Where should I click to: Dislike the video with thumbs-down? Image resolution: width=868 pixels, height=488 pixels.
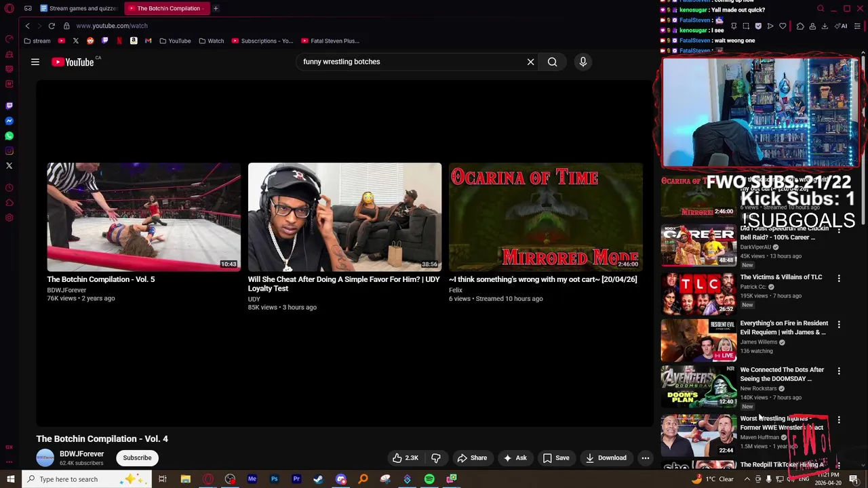(436, 458)
